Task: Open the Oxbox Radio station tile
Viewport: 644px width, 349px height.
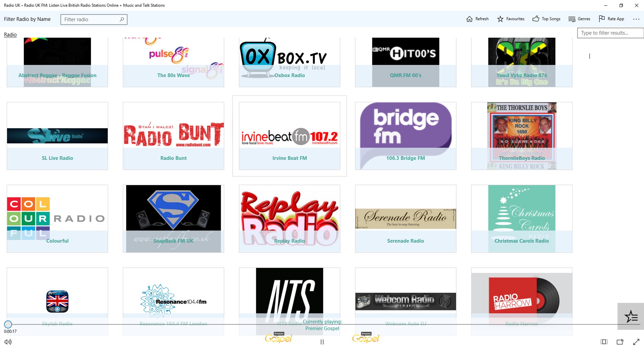Action: pos(289,62)
